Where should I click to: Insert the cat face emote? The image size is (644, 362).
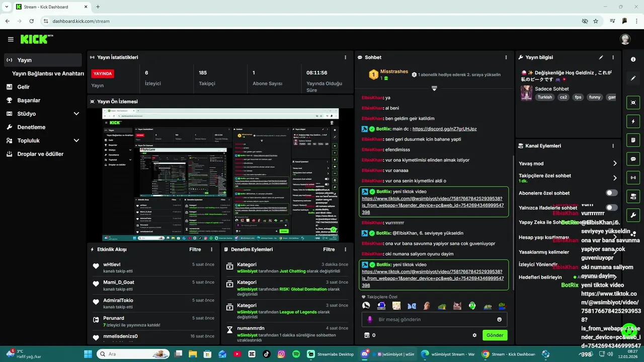(x=457, y=306)
